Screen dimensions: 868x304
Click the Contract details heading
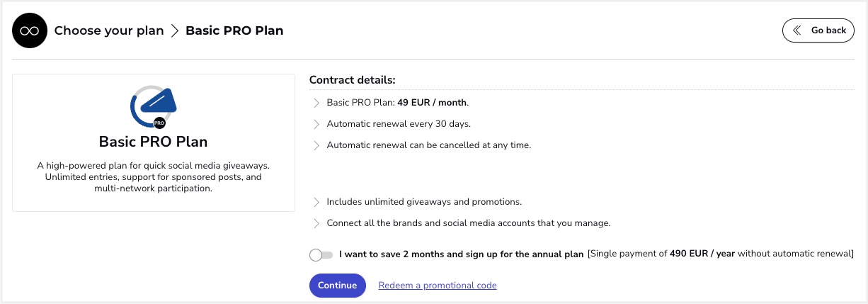(x=352, y=79)
